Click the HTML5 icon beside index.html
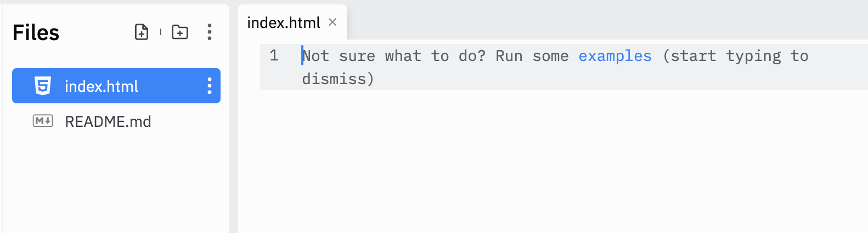 [x=43, y=86]
